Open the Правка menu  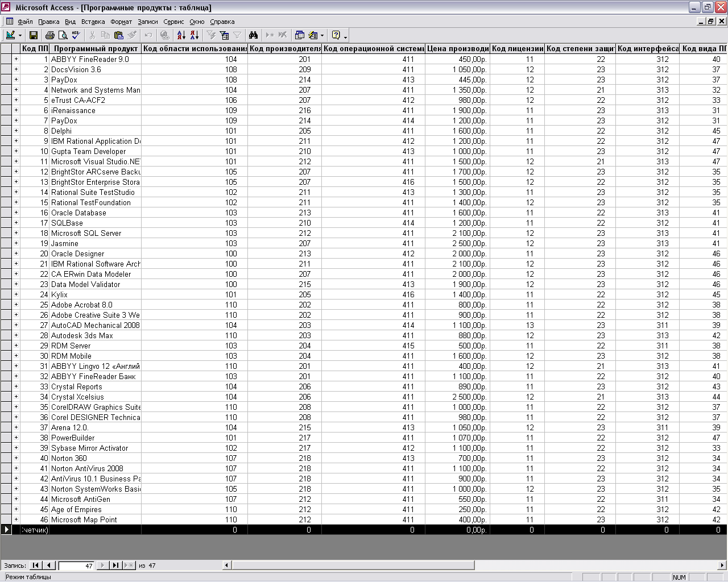[x=49, y=22]
